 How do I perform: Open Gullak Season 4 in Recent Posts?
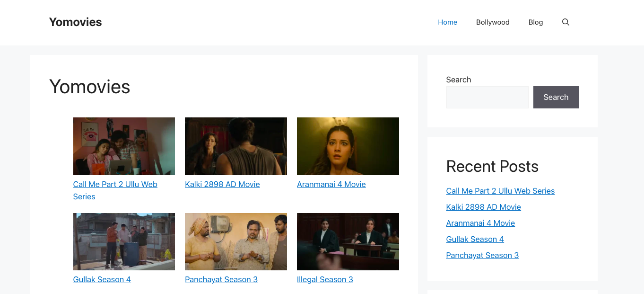click(x=475, y=239)
